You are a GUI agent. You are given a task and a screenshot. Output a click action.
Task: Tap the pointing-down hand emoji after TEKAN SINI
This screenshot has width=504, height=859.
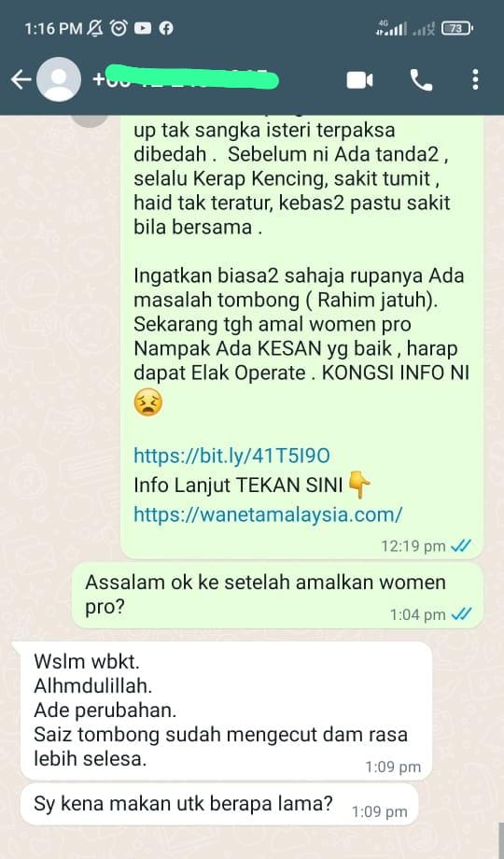359,485
